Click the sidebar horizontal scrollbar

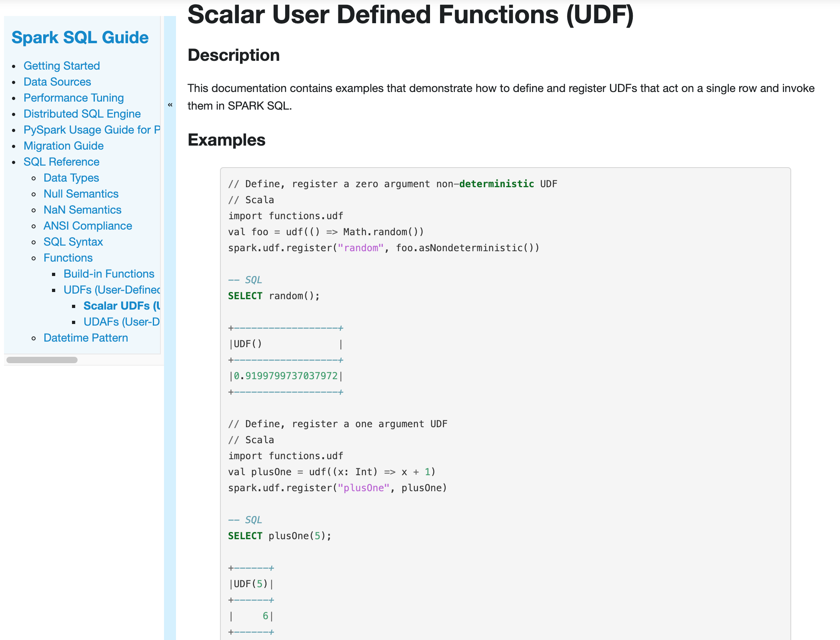click(42, 360)
